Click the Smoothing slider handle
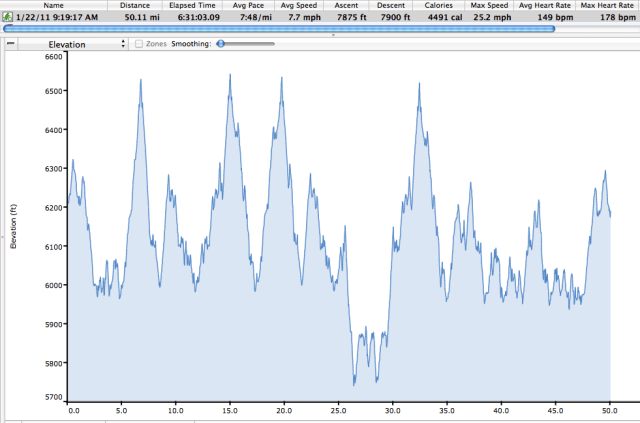 coord(221,44)
